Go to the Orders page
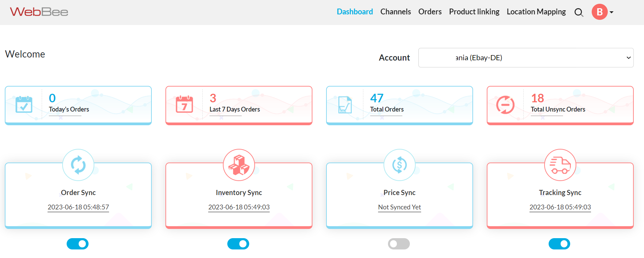Image resolution: width=644 pixels, height=258 pixels. 430,12
